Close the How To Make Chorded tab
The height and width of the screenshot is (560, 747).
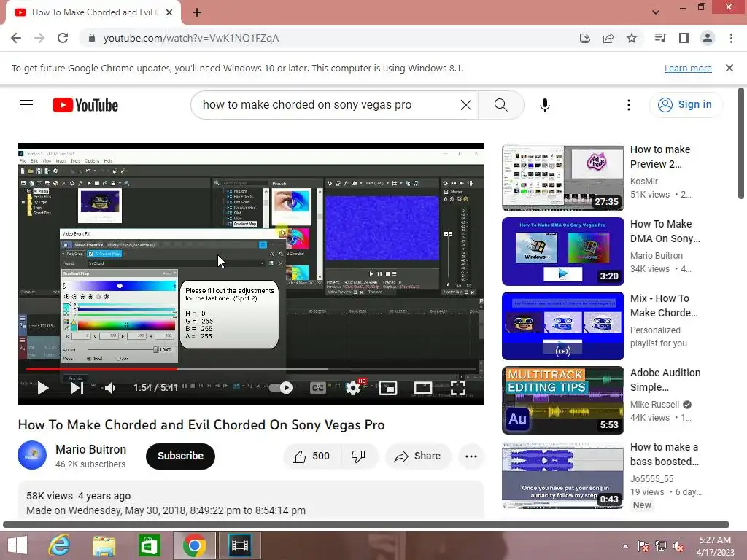(169, 12)
